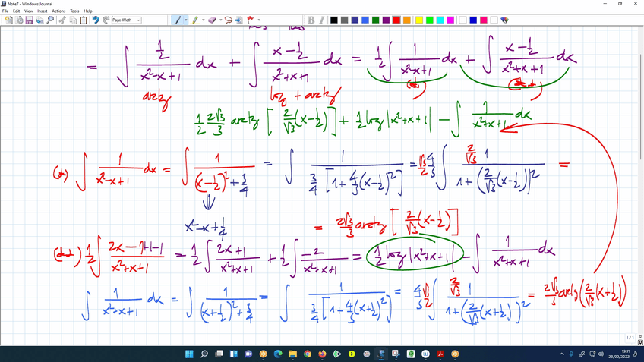The height and width of the screenshot is (362, 644).
Task: Click the Cut scissors icon
Action: tap(62, 20)
